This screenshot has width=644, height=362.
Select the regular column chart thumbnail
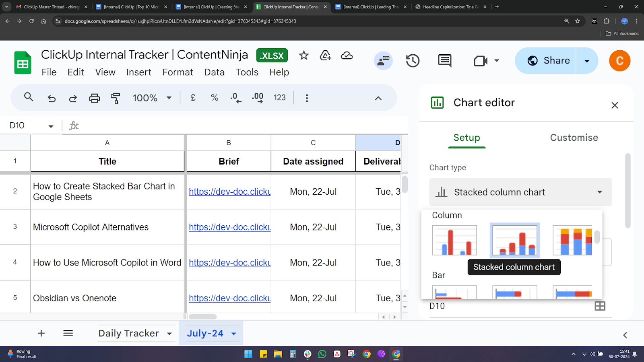(454, 241)
